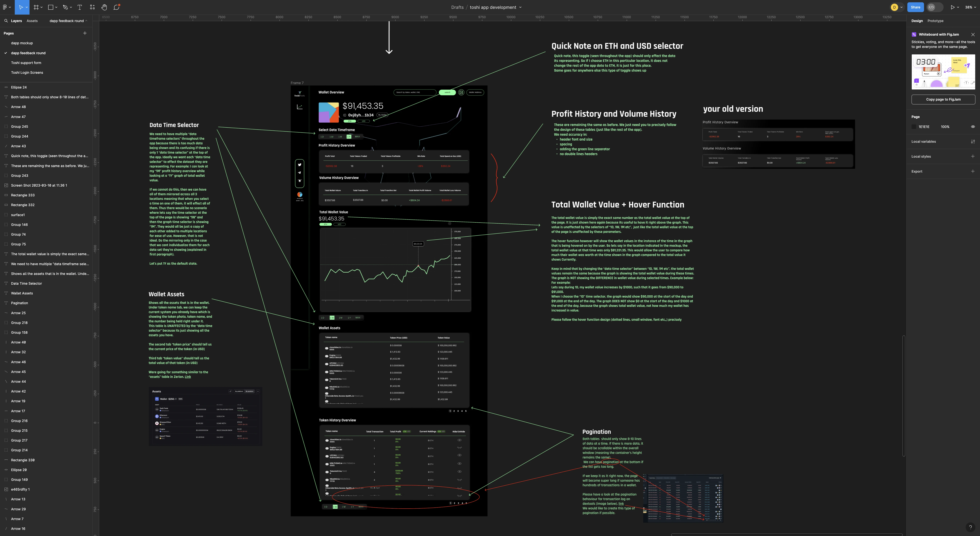Switch to the Assets tab
This screenshot has height=536, width=980.
coord(32,21)
